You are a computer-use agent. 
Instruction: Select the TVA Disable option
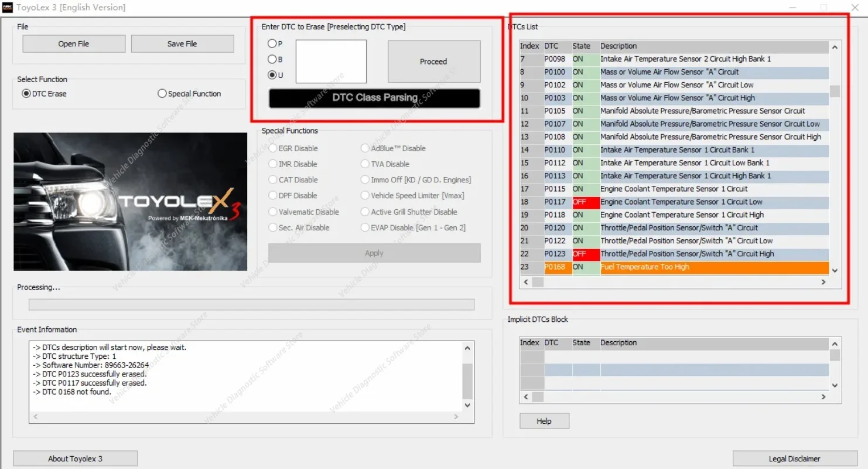pyautogui.click(x=385, y=164)
